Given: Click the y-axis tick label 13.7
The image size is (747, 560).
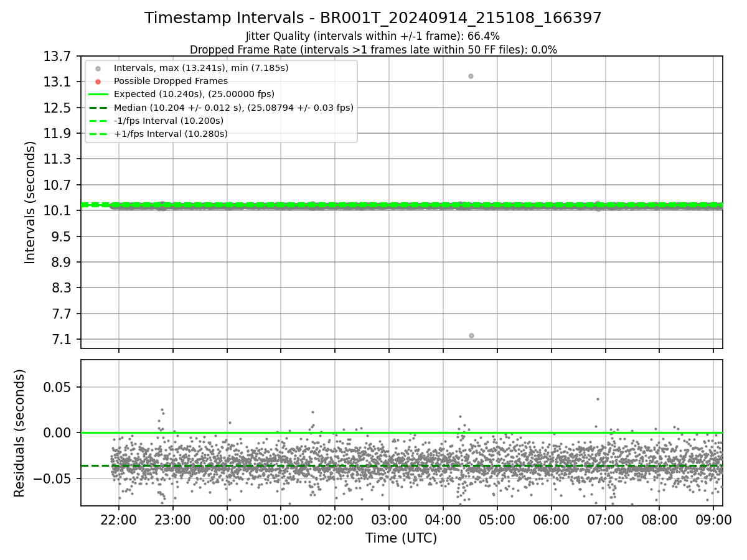Looking at the screenshot, I should (x=59, y=56).
